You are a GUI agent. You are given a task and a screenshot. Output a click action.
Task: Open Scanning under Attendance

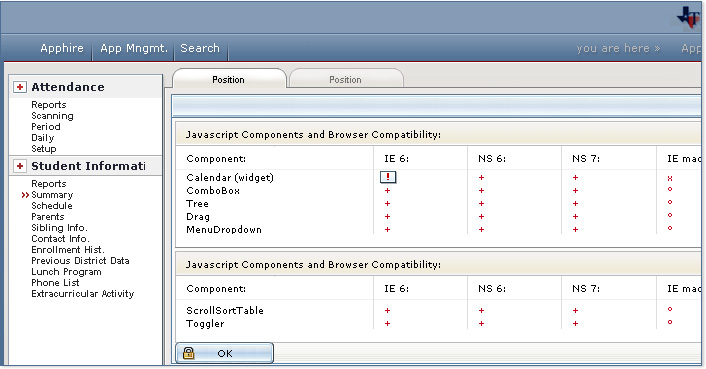click(x=52, y=116)
